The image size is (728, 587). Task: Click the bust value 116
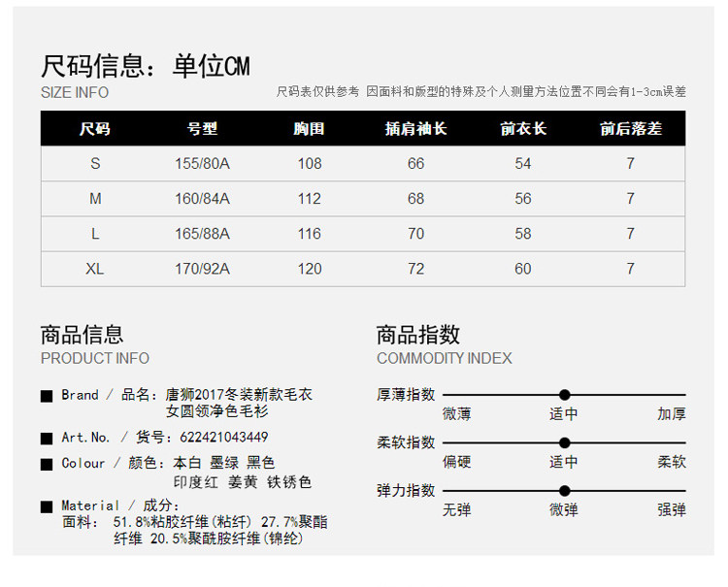[310, 234]
